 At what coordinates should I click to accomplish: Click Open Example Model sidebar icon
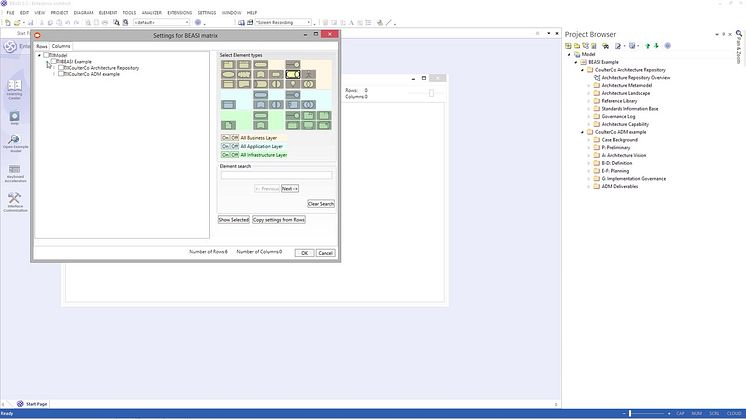[x=15, y=143]
